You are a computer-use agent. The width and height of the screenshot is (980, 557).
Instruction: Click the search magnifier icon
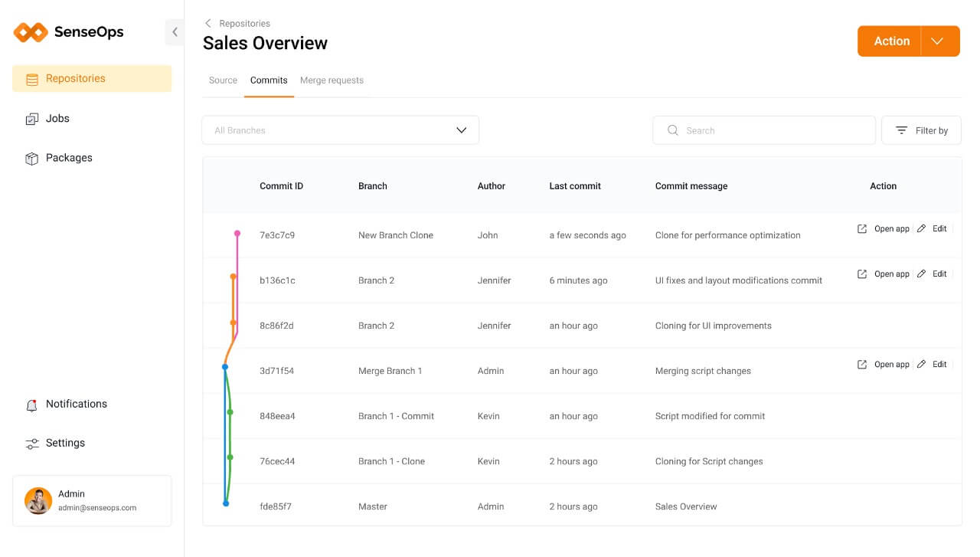pos(672,130)
